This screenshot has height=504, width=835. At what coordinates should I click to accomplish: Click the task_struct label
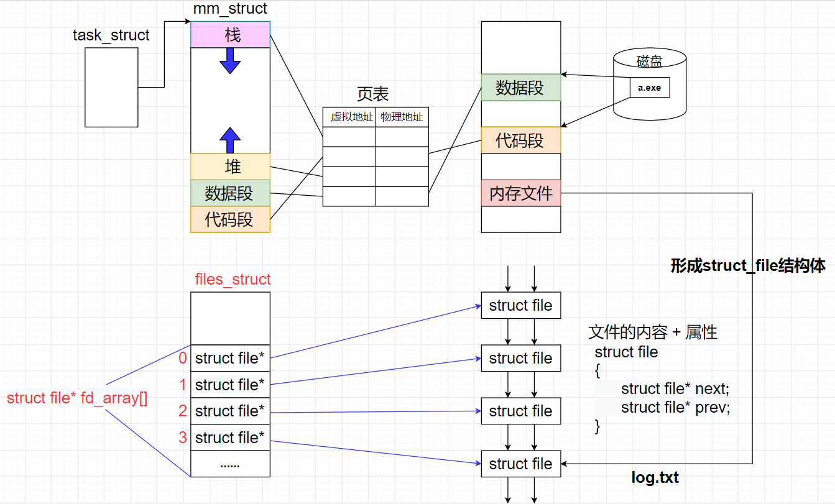(111, 35)
